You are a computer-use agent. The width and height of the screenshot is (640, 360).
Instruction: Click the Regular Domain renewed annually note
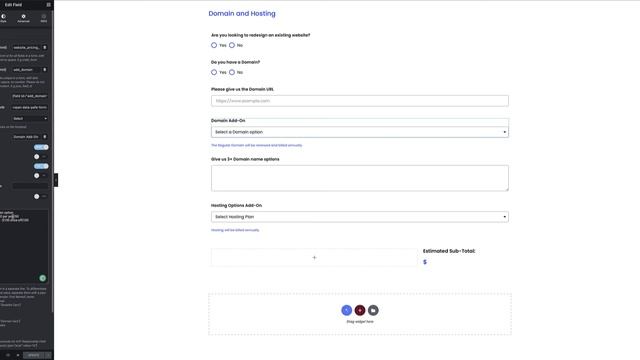tap(257, 145)
